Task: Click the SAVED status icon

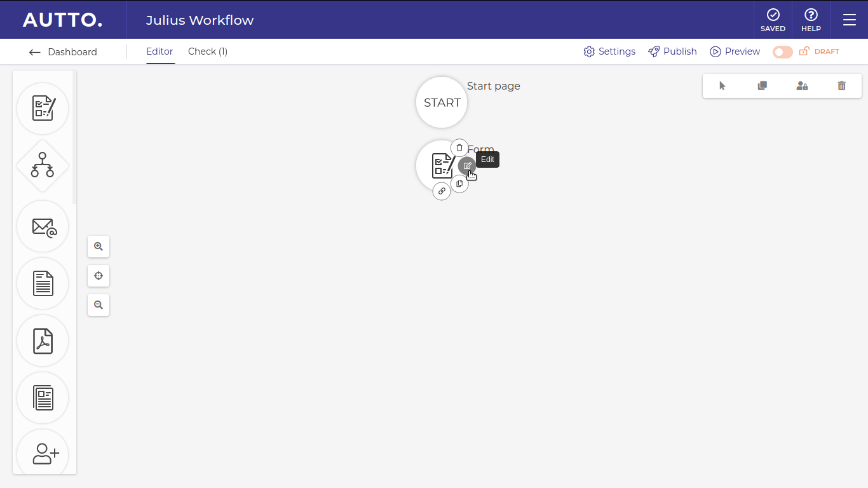Action: coord(773,20)
